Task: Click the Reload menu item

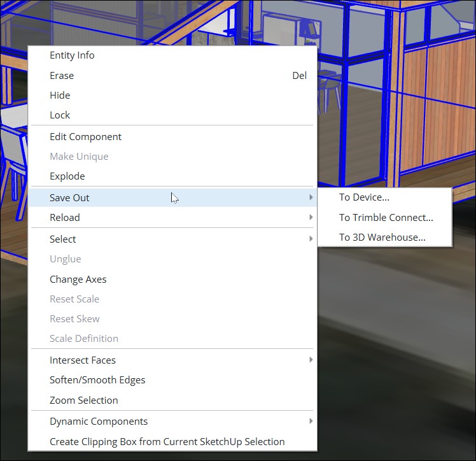Action: tap(65, 218)
